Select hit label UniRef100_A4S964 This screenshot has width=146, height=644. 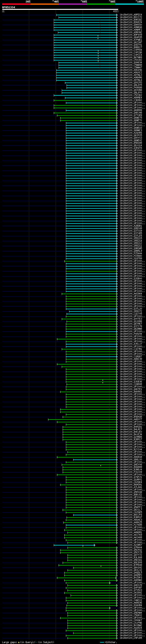[x=131, y=294]
